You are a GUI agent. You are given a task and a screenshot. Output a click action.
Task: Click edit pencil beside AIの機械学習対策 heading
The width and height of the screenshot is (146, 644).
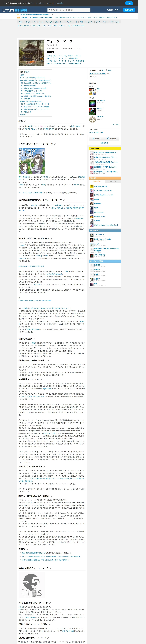pos(64,200)
